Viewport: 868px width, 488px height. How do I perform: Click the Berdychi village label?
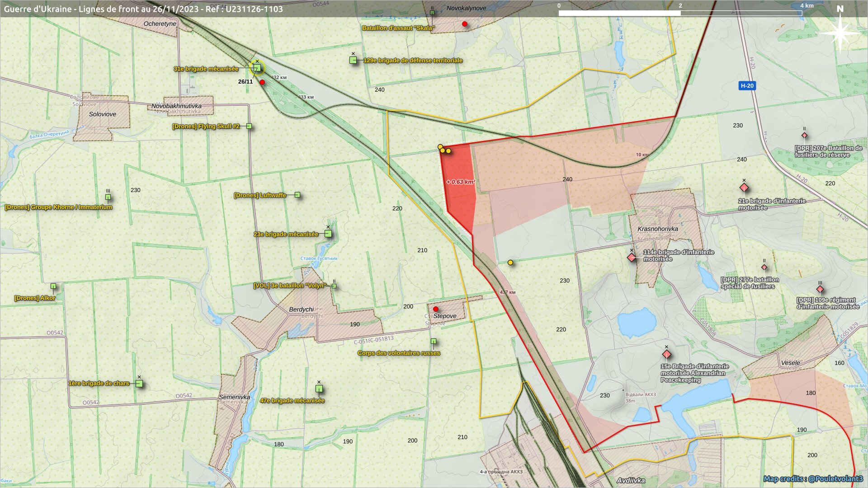(301, 310)
